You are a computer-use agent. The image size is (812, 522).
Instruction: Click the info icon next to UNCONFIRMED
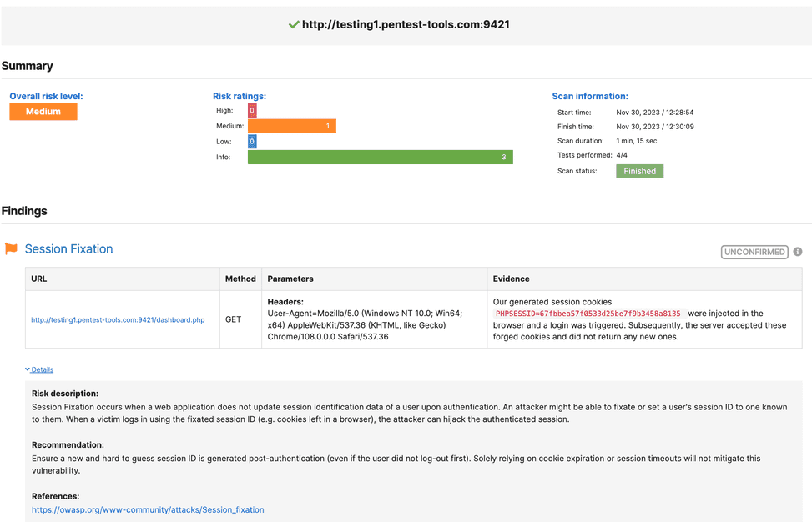pos(798,252)
